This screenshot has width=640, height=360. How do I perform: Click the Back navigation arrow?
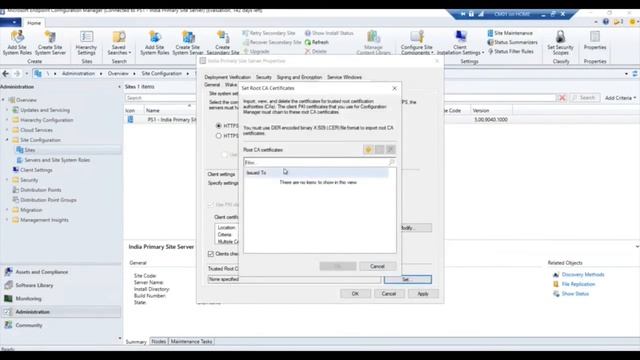[x=6, y=74]
